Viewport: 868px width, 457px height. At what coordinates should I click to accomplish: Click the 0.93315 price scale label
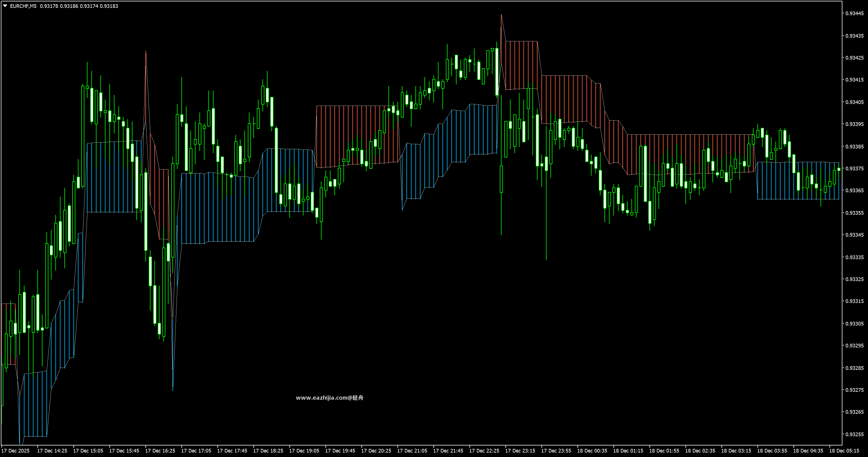coord(854,301)
